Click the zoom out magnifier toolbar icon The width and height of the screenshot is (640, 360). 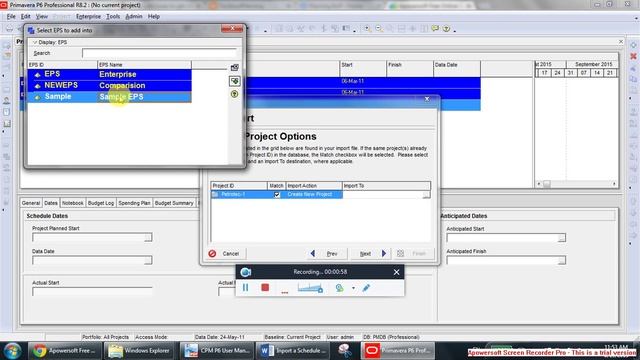click(x=379, y=29)
